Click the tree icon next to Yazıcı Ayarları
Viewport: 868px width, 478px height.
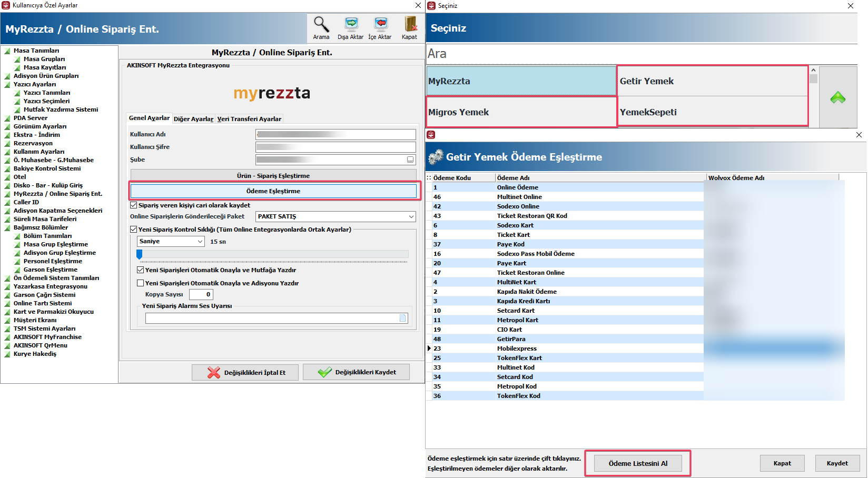pyautogui.click(x=7, y=85)
